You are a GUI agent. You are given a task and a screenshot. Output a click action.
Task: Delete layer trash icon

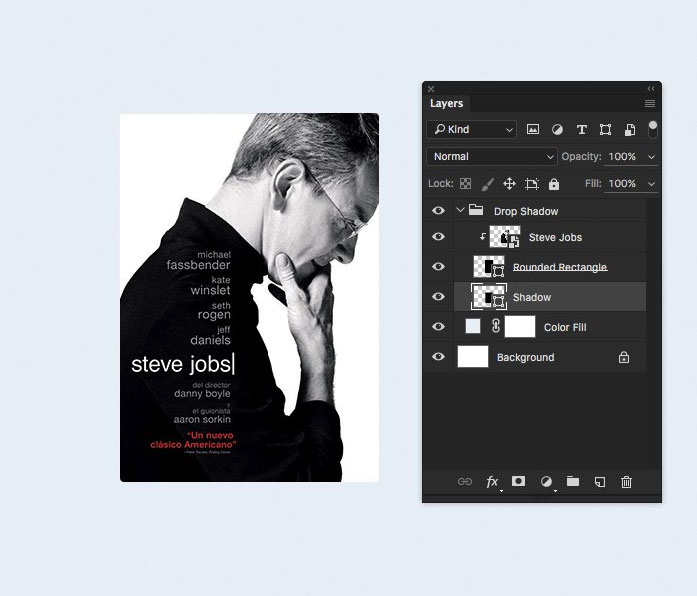(x=626, y=482)
